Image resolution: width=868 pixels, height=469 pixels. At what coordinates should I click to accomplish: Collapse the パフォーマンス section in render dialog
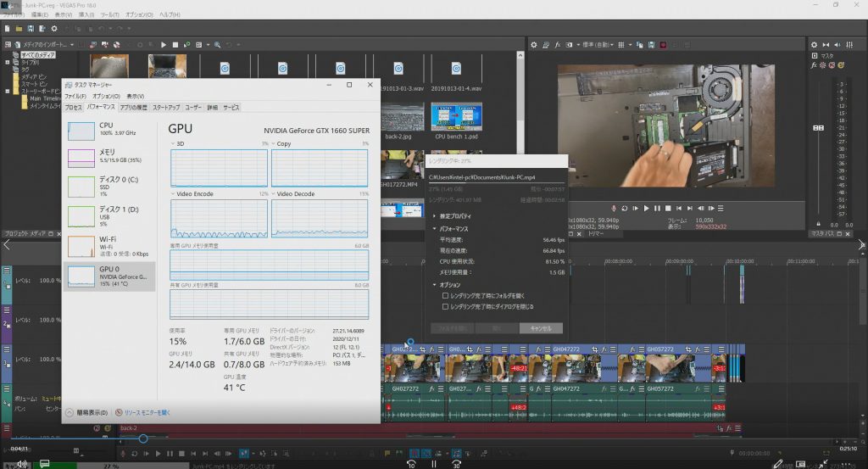click(434, 229)
